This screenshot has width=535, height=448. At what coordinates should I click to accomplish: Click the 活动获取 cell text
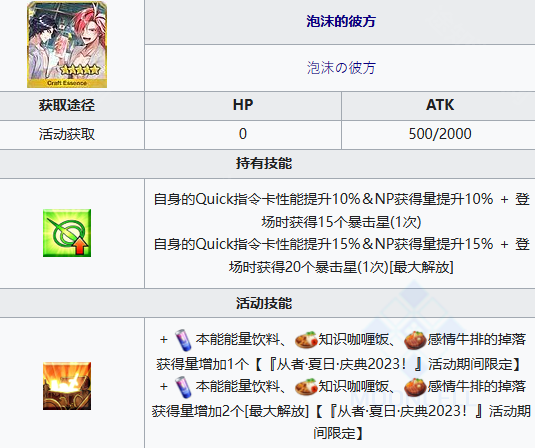coord(67,134)
